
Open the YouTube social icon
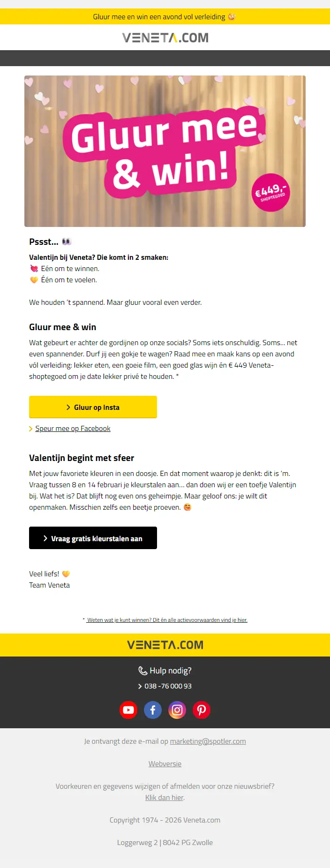click(128, 710)
